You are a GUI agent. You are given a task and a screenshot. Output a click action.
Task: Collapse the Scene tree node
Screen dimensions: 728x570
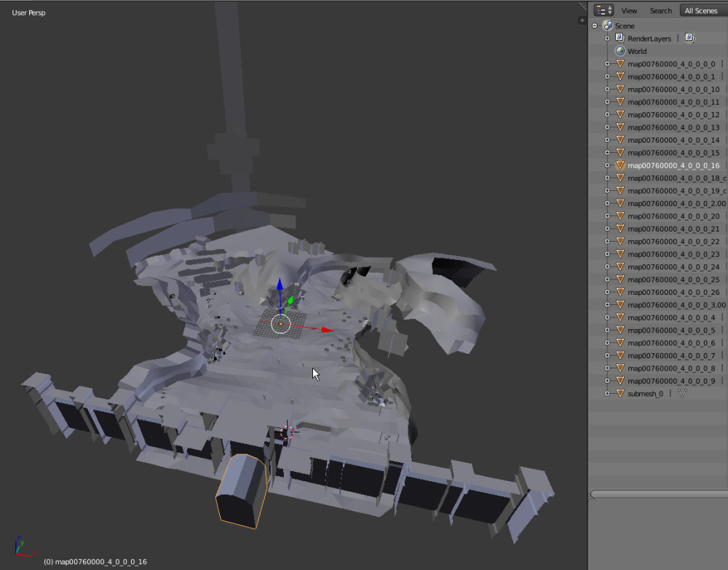click(595, 26)
